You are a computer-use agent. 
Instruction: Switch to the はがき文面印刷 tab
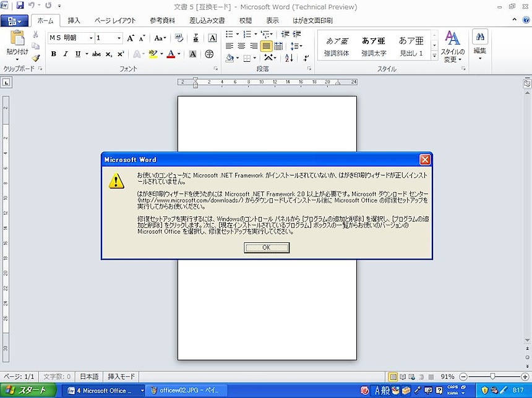[312, 20]
